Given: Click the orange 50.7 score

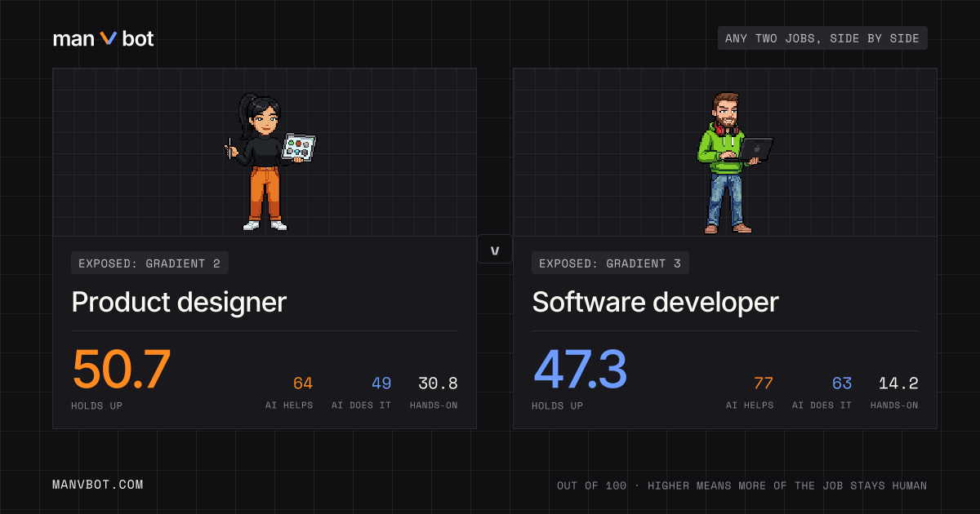Looking at the screenshot, I should point(122,370).
